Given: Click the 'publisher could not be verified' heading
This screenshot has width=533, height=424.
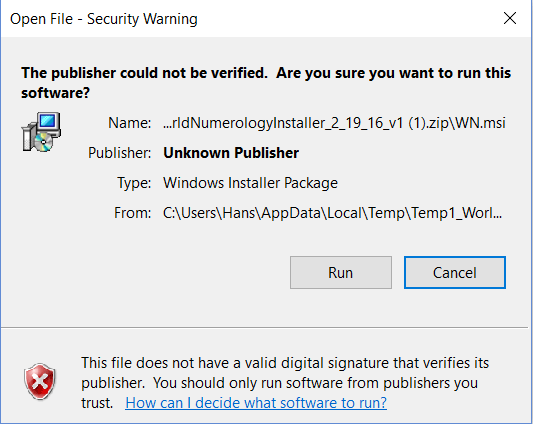Looking at the screenshot, I should click(266, 83).
